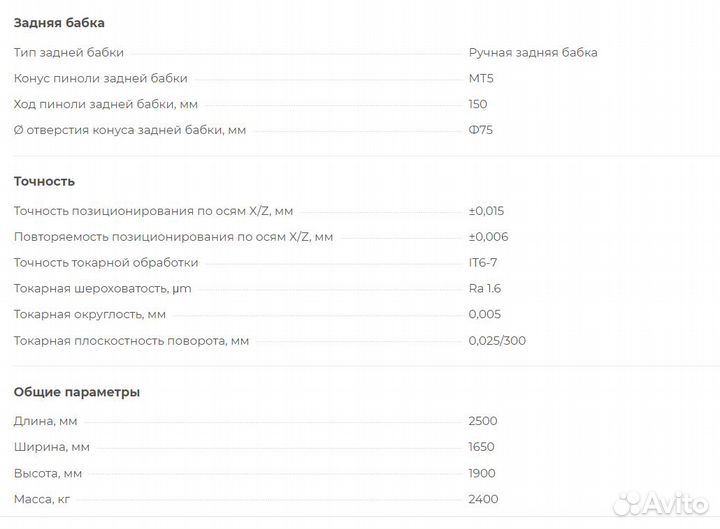Select the MT5 taper value
The image size is (720, 529).
click(x=481, y=78)
